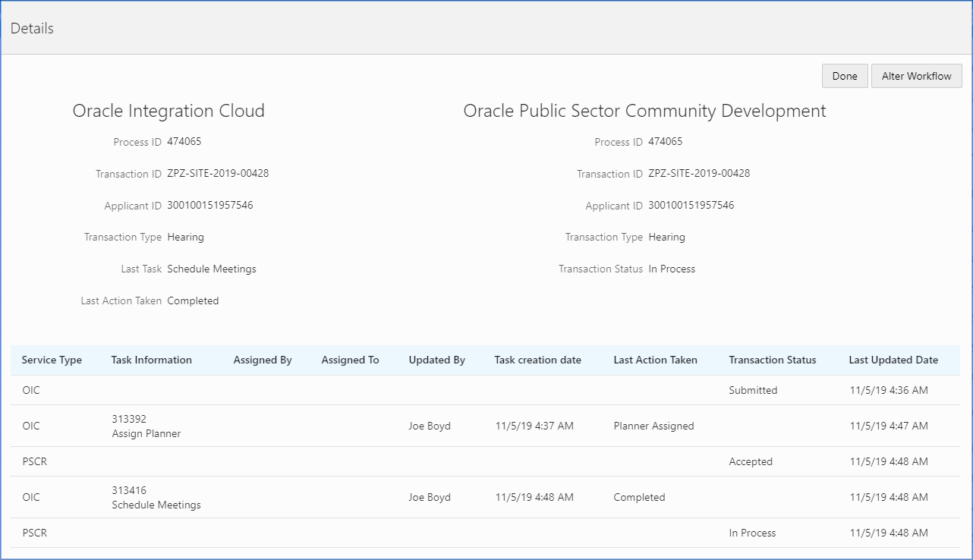Sort by Service Type column header

coord(52,360)
